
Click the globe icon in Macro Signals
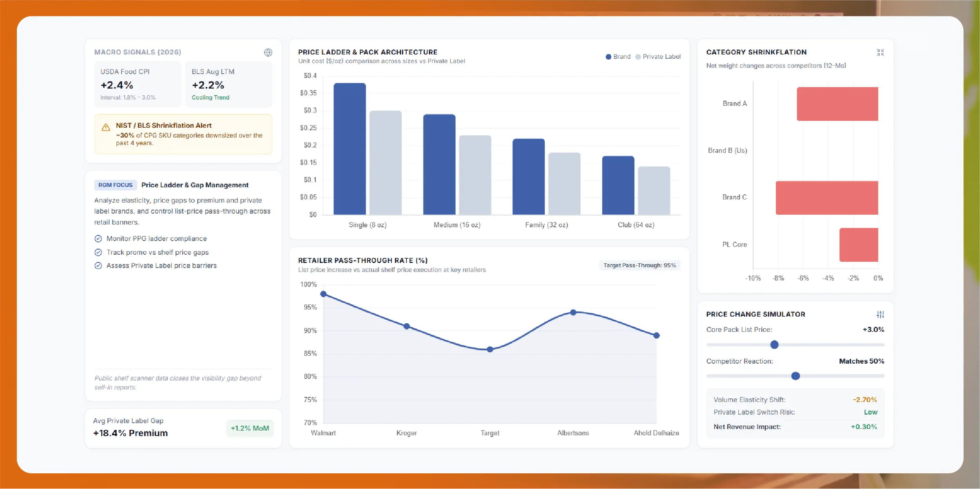[x=268, y=53]
